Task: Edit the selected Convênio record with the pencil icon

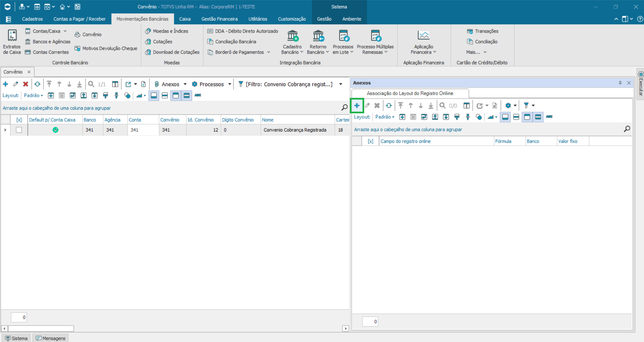Action: pyautogui.click(x=15, y=84)
